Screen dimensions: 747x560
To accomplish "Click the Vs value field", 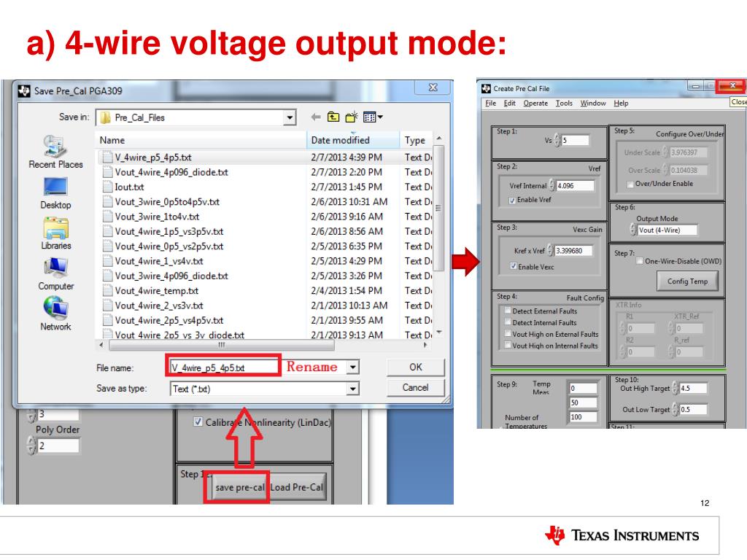I will pyautogui.click(x=575, y=140).
